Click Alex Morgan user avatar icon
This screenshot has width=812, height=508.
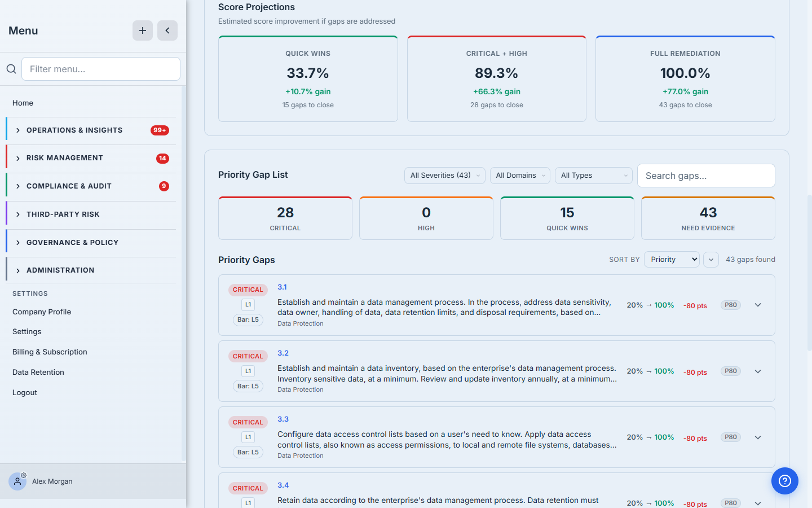coord(17,481)
